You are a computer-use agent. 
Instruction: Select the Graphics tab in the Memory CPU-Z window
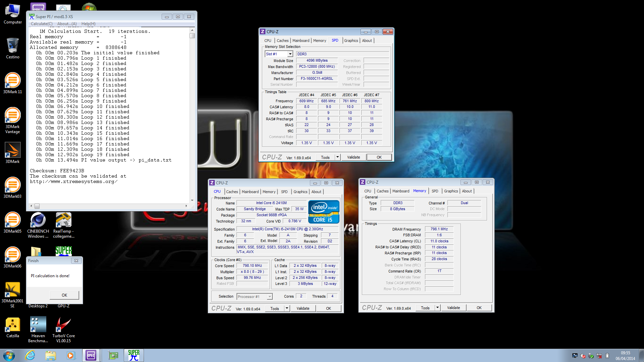coord(451,191)
